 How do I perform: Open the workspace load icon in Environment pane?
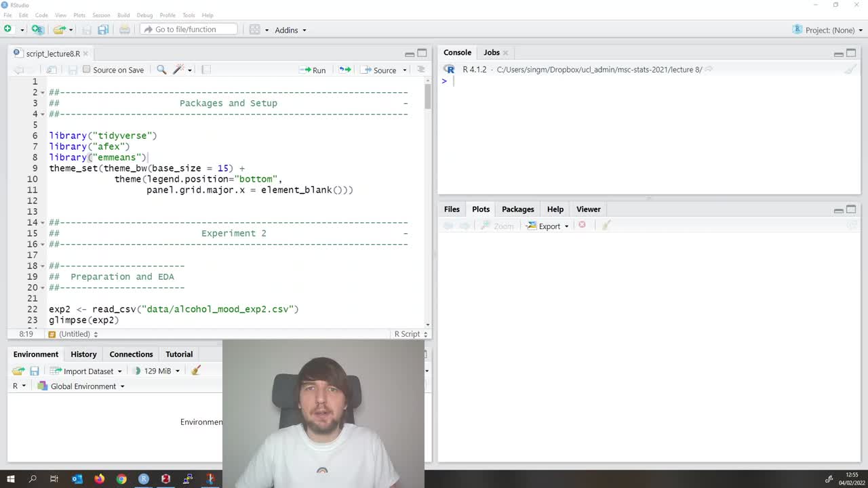click(18, 371)
